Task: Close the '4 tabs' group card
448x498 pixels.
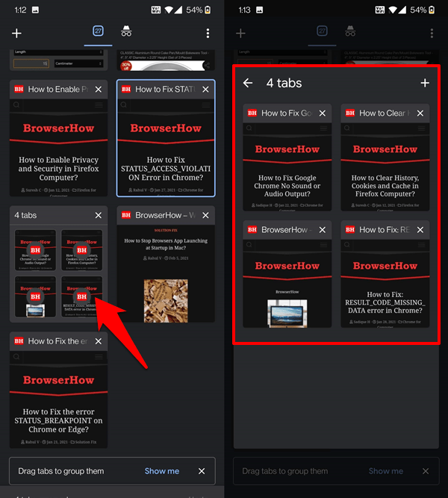Action: pyautogui.click(x=99, y=215)
